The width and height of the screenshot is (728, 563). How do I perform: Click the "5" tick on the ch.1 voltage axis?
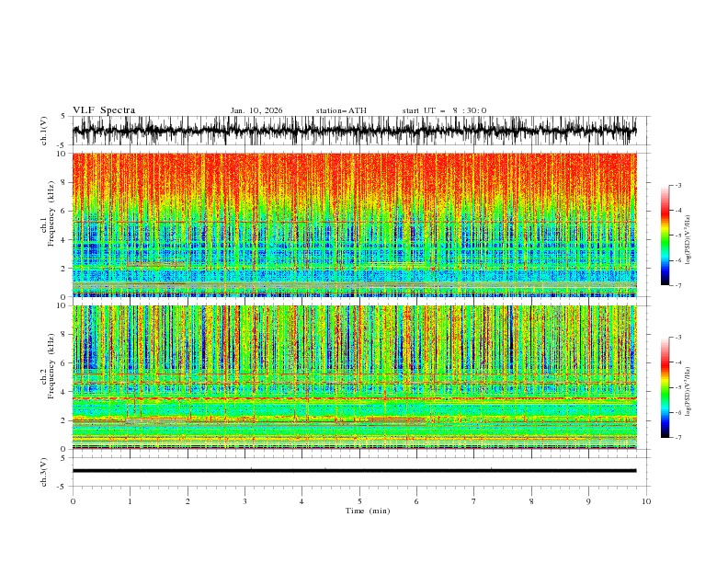pyautogui.click(x=63, y=116)
